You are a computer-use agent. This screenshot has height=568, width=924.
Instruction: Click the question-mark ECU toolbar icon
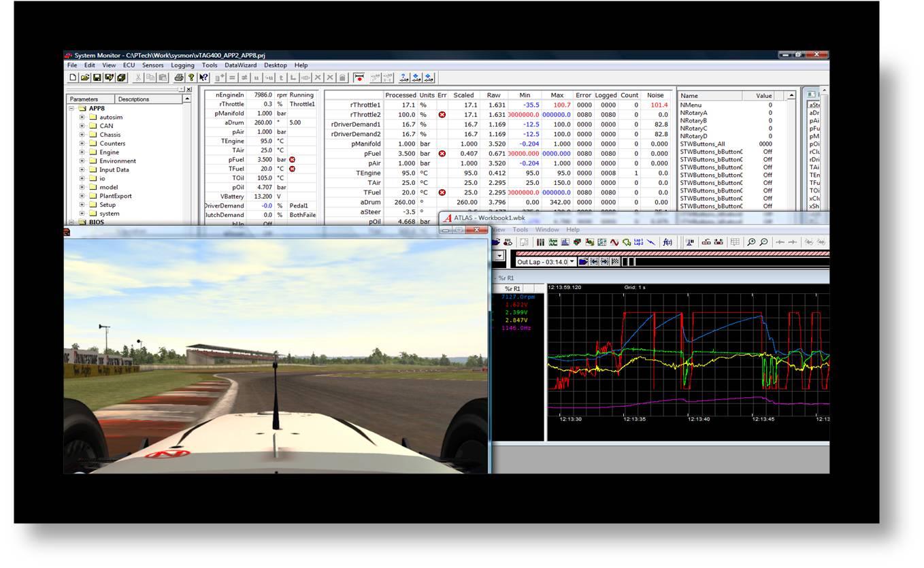point(403,78)
